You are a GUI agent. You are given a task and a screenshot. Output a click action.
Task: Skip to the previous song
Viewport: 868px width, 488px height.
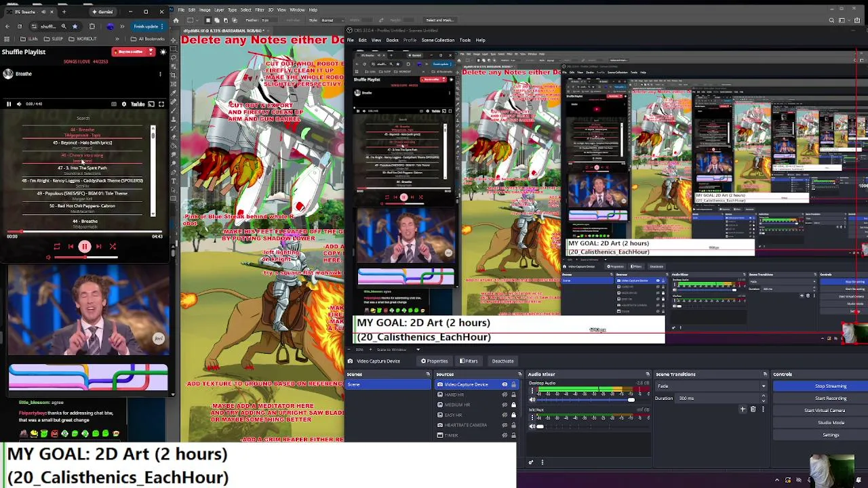click(71, 247)
